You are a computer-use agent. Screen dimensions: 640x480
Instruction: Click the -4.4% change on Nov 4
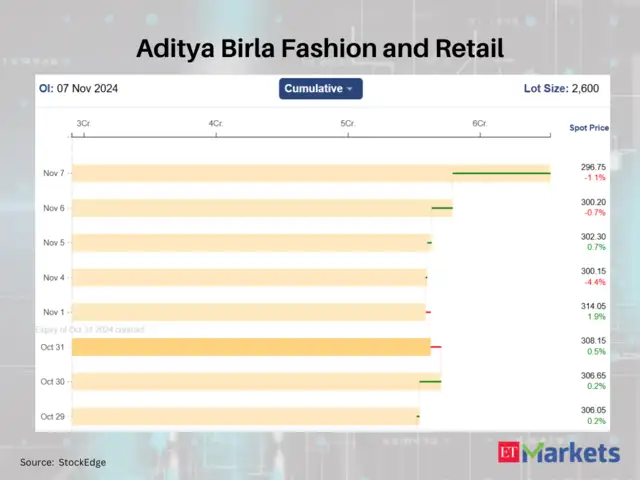click(593, 282)
